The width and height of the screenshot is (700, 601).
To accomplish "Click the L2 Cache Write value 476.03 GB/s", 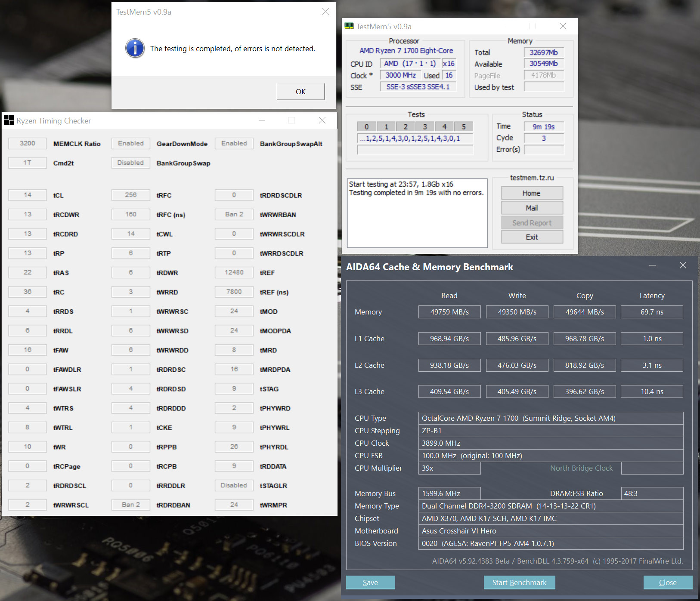I will click(x=517, y=365).
